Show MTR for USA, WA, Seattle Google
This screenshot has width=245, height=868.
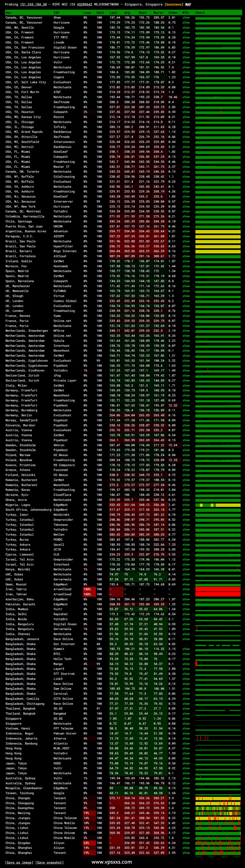(x=186, y=28)
